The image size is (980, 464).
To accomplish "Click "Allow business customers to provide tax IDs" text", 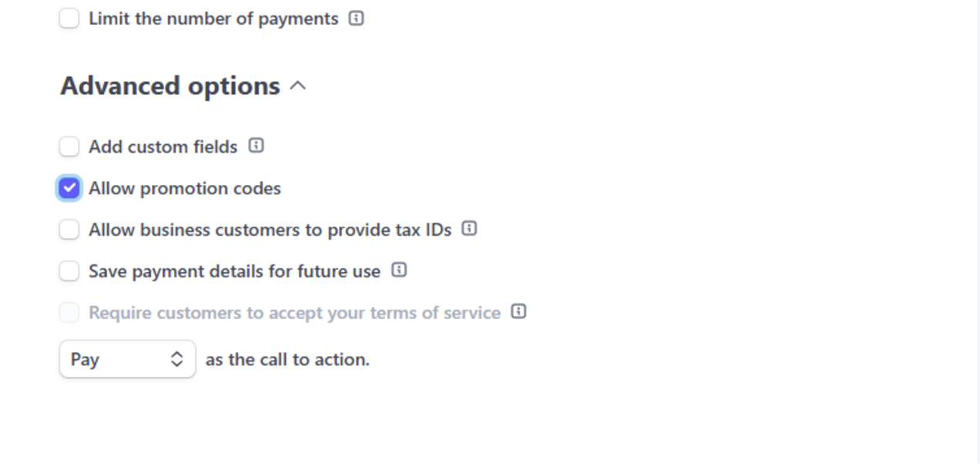I will pos(270,230).
